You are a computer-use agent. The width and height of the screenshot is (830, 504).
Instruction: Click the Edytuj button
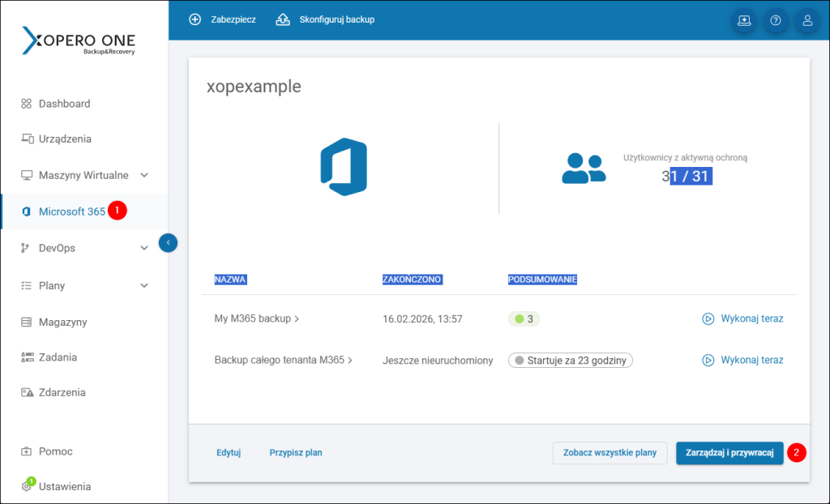(228, 453)
